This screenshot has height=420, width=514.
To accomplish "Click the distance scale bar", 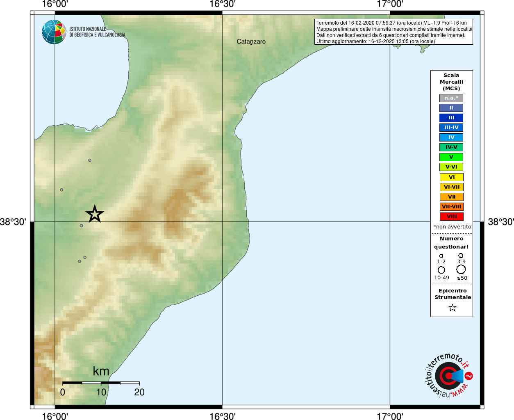I will pyautogui.click(x=101, y=383).
